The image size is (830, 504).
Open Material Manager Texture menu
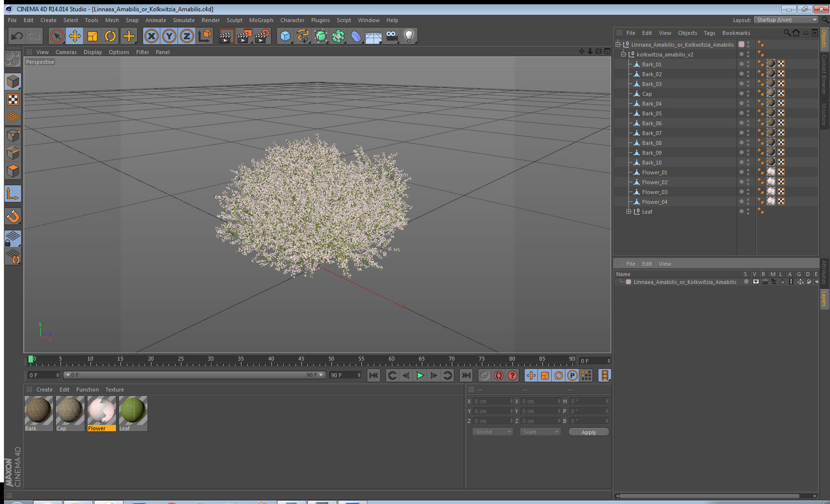click(115, 390)
